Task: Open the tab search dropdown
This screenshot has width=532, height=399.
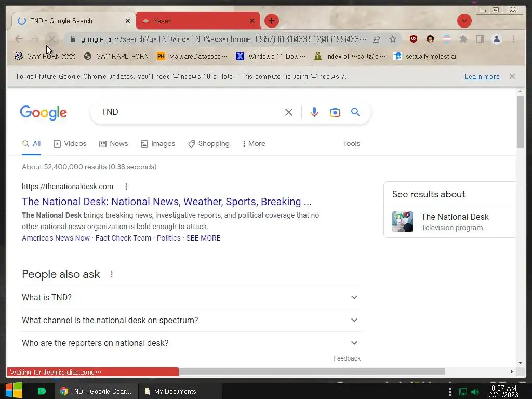Action: [x=464, y=21]
